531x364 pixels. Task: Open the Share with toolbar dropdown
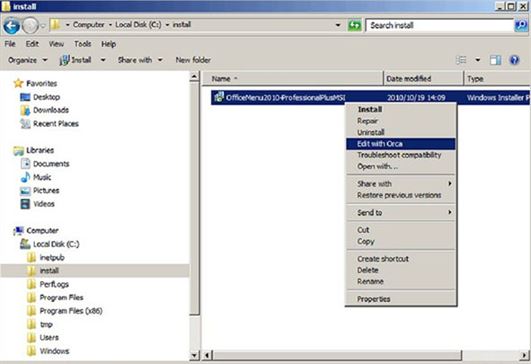(140, 60)
